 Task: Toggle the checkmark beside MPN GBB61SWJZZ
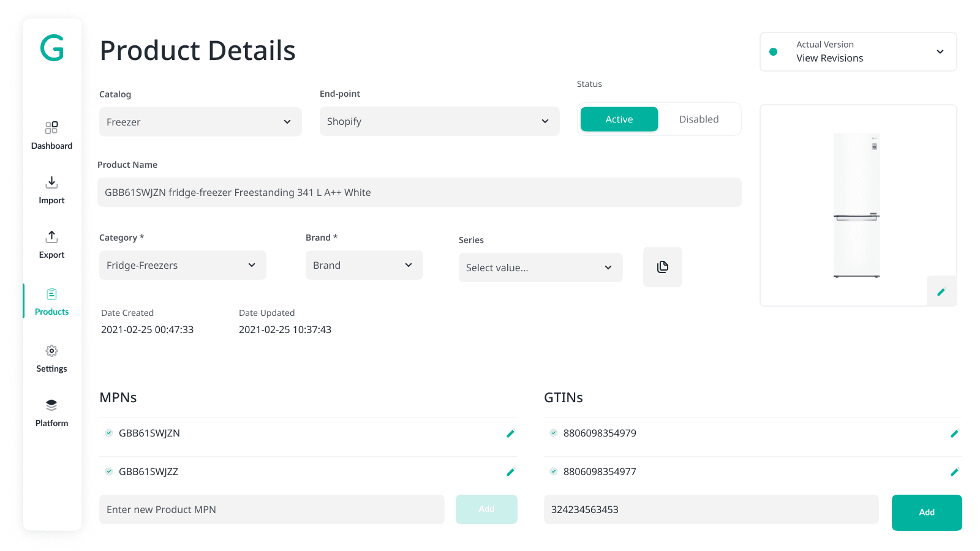[108, 471]
